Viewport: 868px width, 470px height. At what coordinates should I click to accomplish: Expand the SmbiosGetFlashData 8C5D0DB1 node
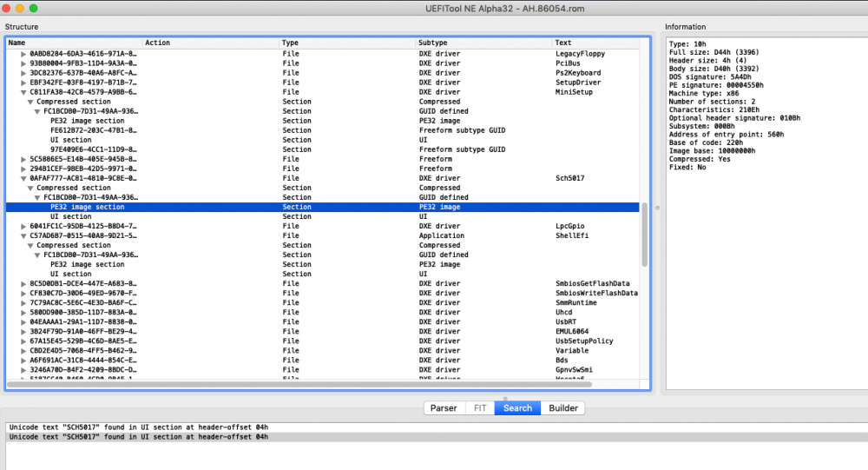[23, 284]
